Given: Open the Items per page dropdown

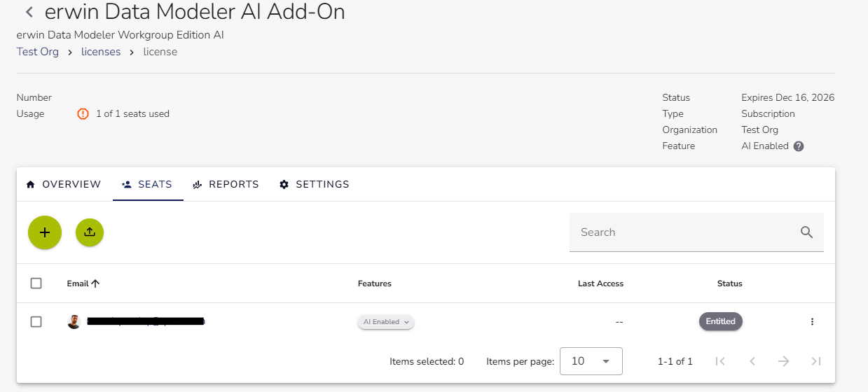Looking at the screenshot, I should click(591, 361).
